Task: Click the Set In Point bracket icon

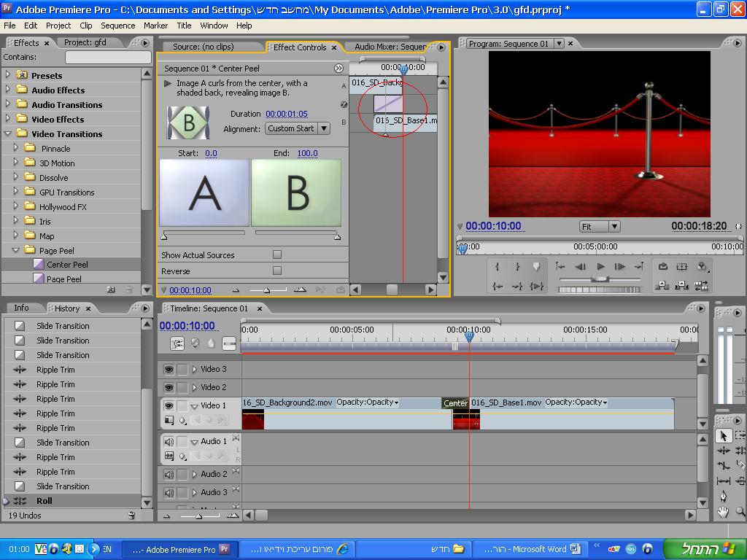Action: [498, 267]
